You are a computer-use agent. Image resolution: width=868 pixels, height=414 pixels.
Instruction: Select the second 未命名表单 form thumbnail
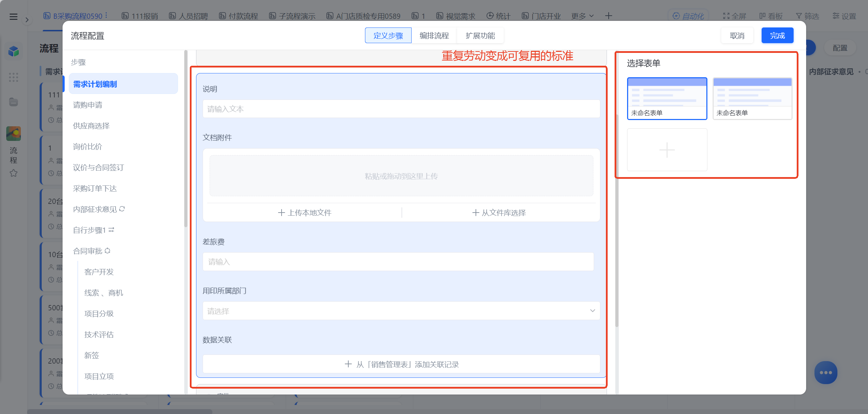point(752,99)
